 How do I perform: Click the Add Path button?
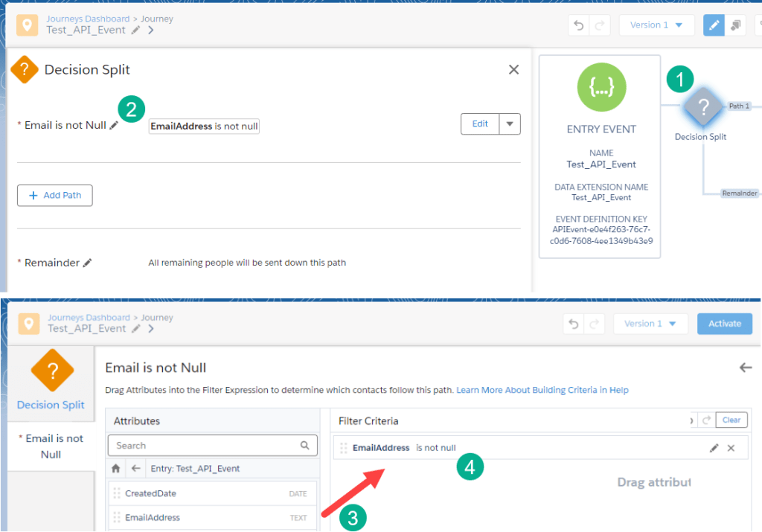tap(55, 195)
